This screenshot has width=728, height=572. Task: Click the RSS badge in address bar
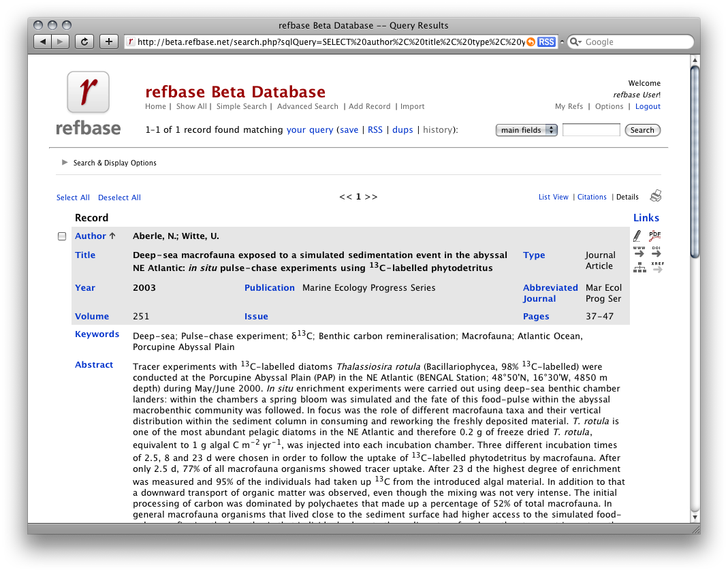click(x=546, y=42)
